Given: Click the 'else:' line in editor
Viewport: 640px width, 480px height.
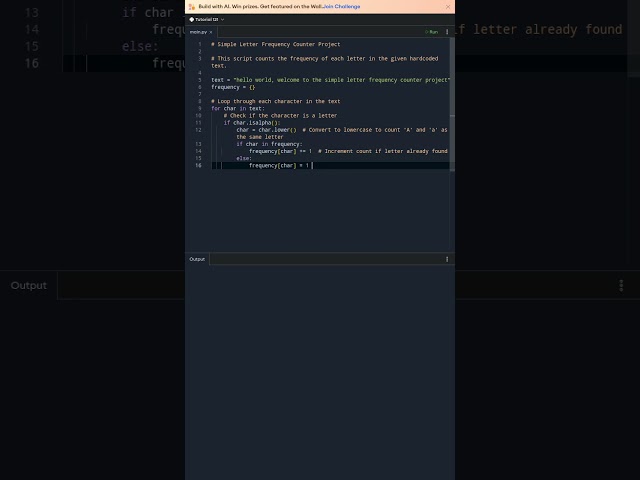Looking at the screenshot, I should pos(244,158).
